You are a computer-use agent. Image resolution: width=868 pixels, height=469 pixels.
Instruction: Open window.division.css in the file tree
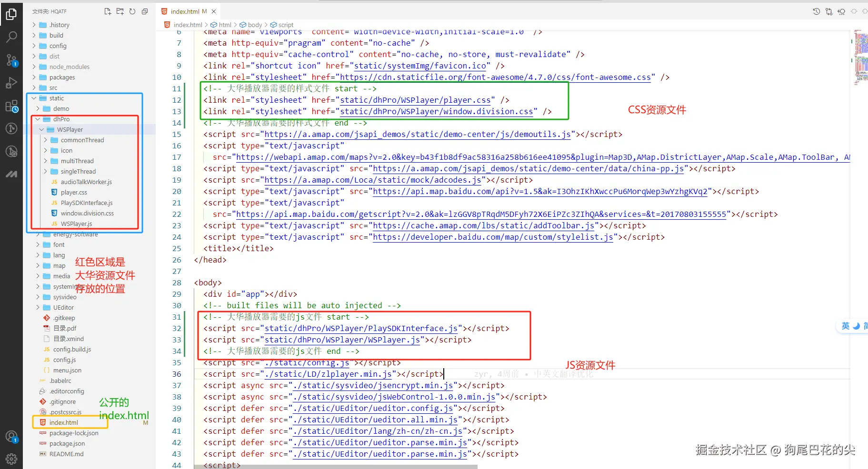[x=87, y=213]
